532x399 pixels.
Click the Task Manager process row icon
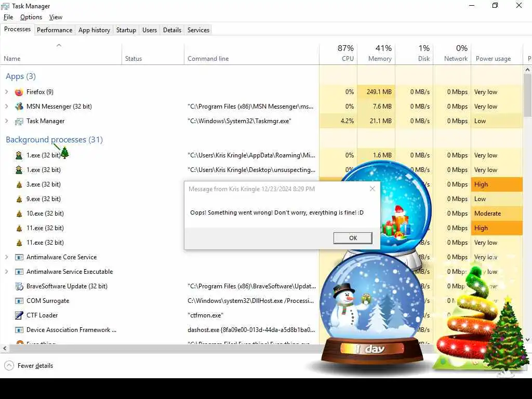point(19,121)
